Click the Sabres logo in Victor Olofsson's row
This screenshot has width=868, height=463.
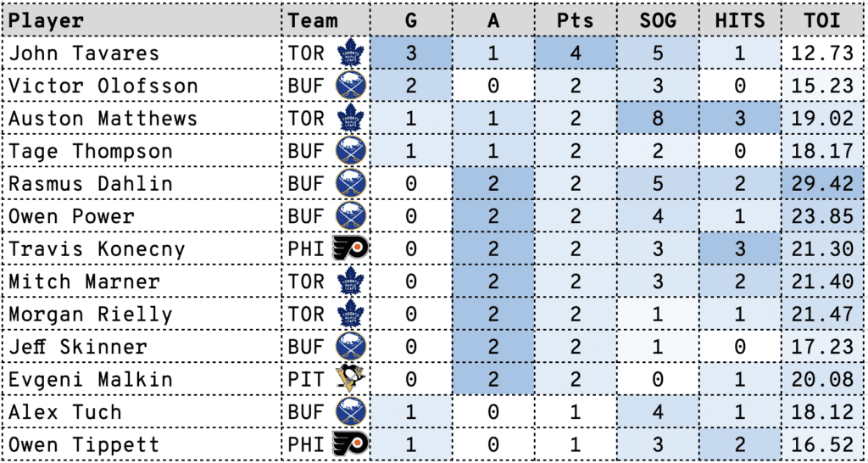pos(350,86)
